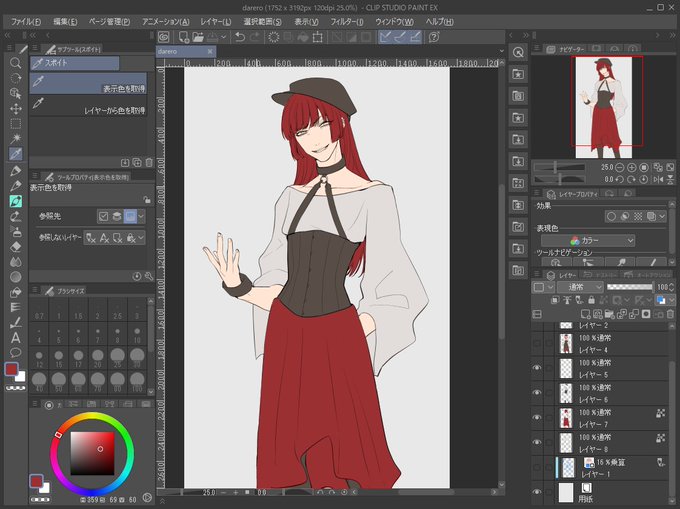Click the Clear / loading circle icon in the command bar
Image resolution: width=680 pixels, height=509 pixels.
(x=274, y=37)
